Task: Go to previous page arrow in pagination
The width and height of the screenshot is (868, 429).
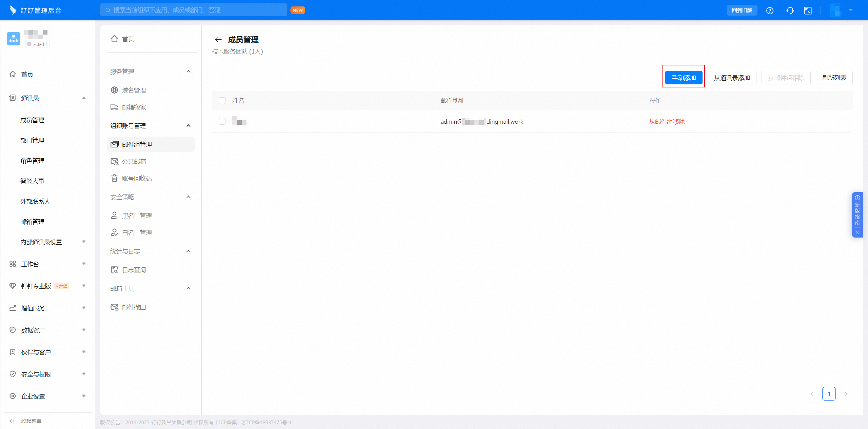Action: [812, 394]
